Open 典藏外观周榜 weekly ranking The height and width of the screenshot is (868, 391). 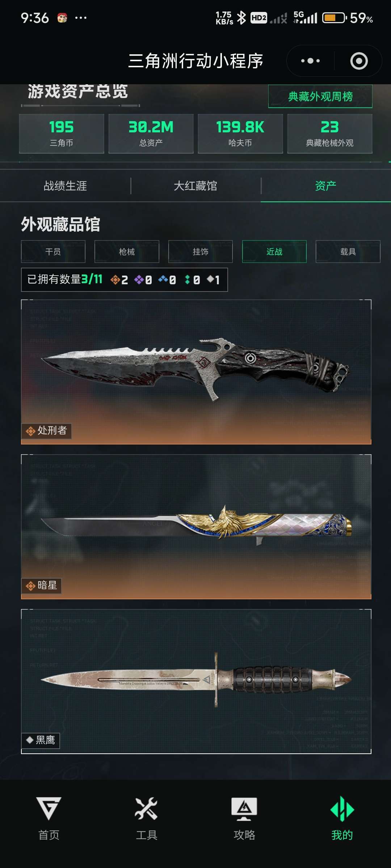coord(320,96)
